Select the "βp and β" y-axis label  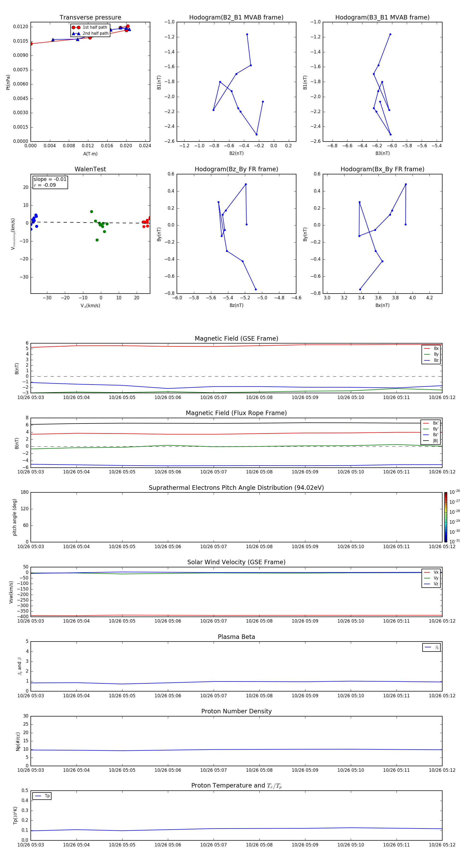pyautogui.click(x=20, y=666)
